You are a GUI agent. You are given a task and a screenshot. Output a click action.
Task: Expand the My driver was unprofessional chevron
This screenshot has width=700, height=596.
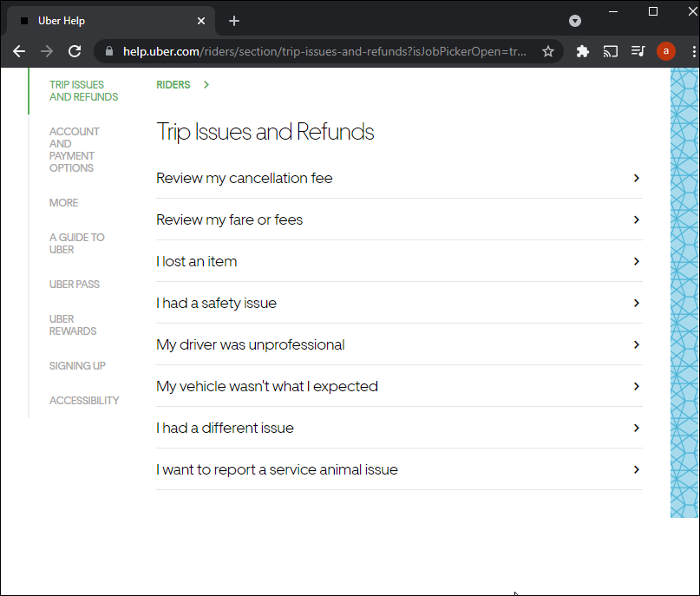click(x=636, y=344)
